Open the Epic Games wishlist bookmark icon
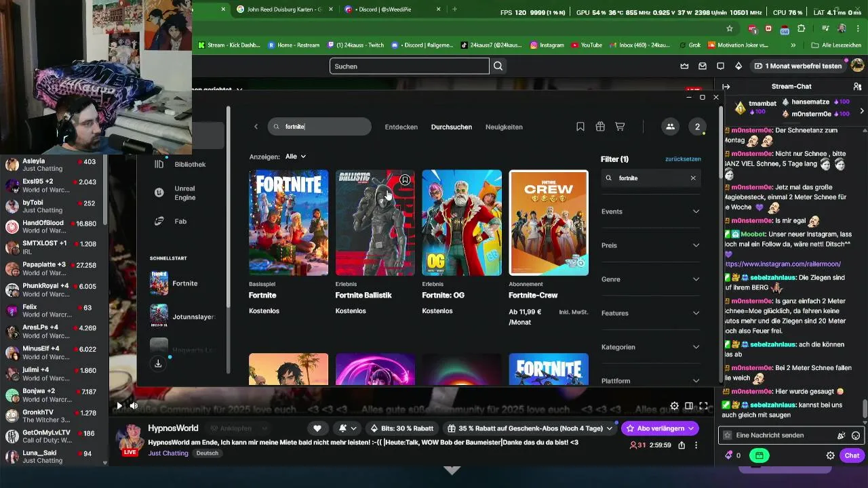868x488 pixels. click(580, 127)
